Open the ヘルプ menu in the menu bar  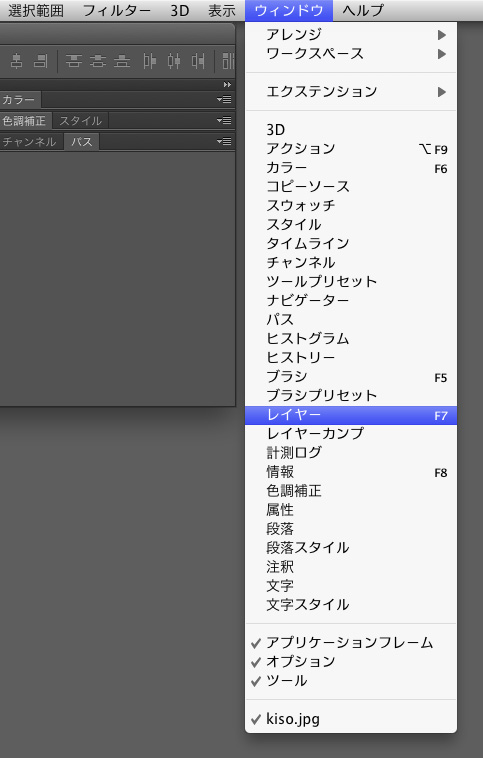363,10
